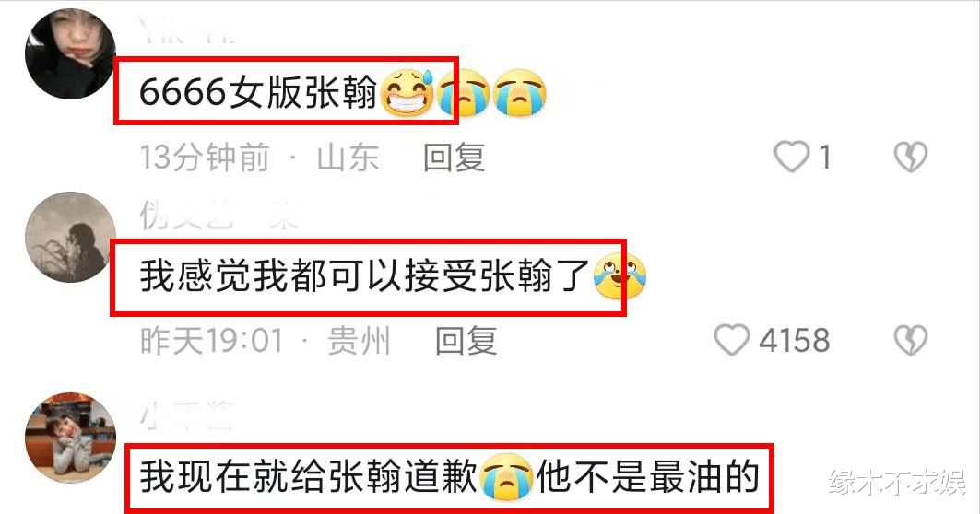
Task: Dislike the 贵州 comment using broken heart
Action: tap(910, 341)
